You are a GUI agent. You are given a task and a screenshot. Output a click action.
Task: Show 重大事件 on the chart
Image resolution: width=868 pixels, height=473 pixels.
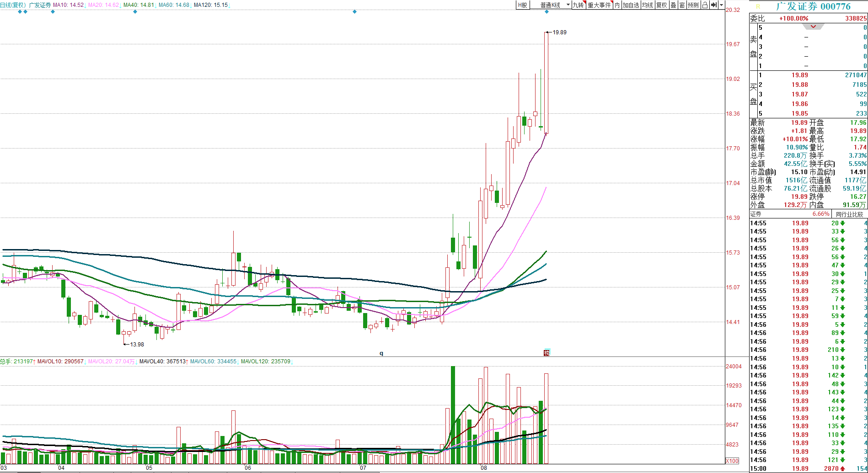[600, 5]
